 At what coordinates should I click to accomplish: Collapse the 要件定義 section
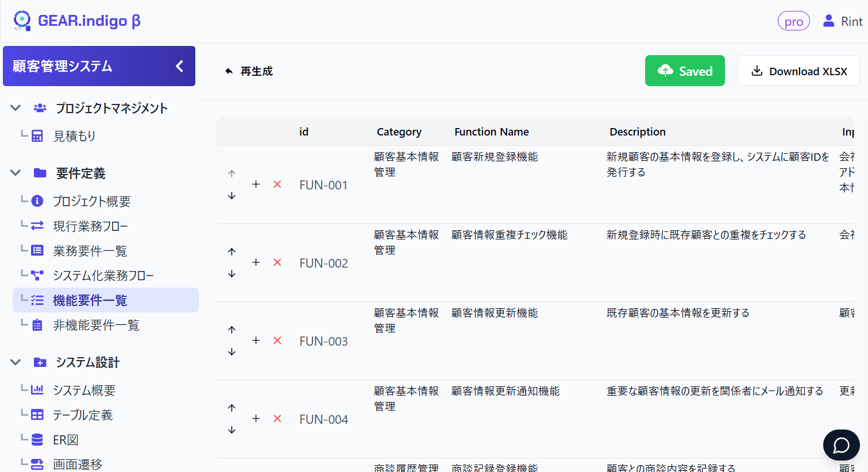16,173
